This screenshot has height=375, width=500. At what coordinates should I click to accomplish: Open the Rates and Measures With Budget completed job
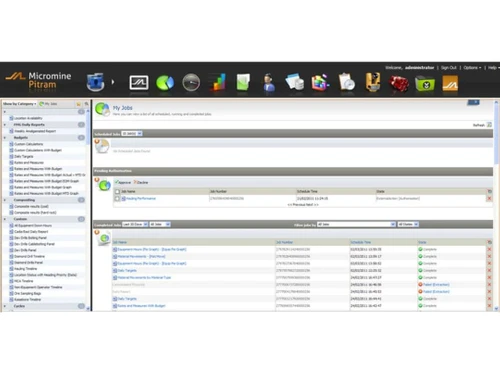141,306
